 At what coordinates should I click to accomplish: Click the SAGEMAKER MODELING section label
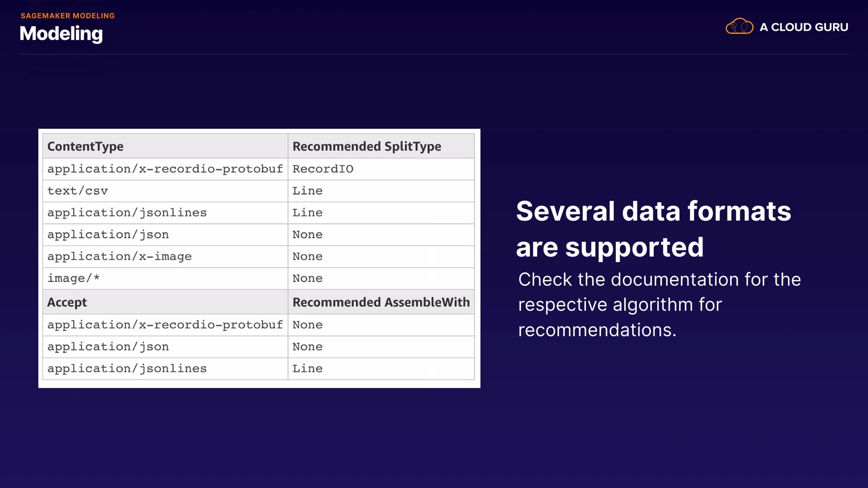click(x=68, y=16)
